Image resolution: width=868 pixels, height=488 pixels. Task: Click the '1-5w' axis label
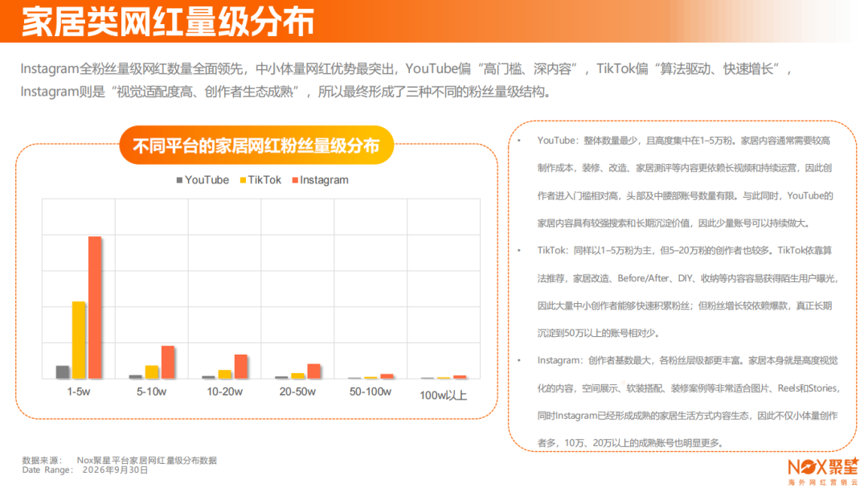(79, 392)
